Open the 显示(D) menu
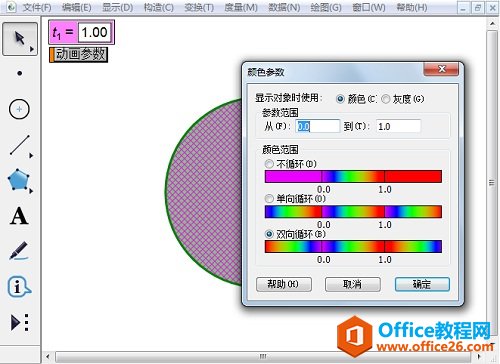The width and height of the screenshot is (500, 364). click(117, 7)
